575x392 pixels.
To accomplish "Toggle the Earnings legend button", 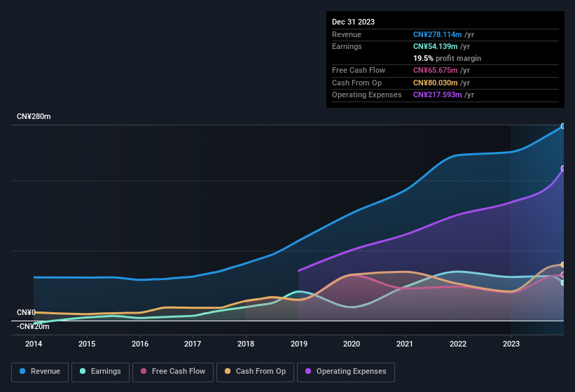I will 100,372.
